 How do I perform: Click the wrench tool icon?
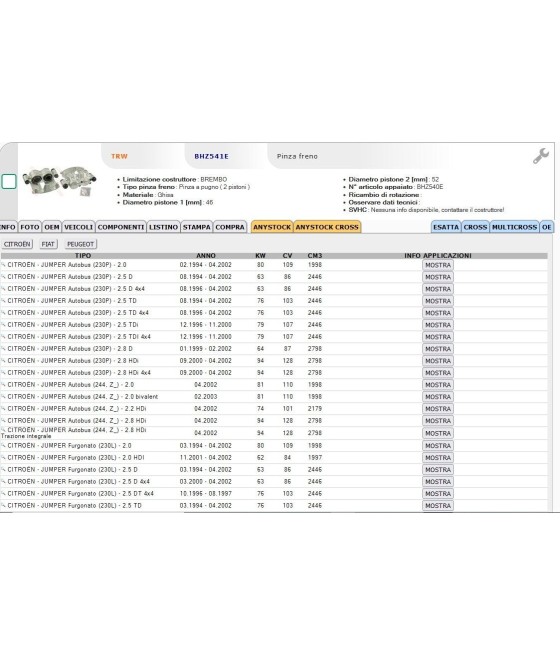[x=541, y=156]
